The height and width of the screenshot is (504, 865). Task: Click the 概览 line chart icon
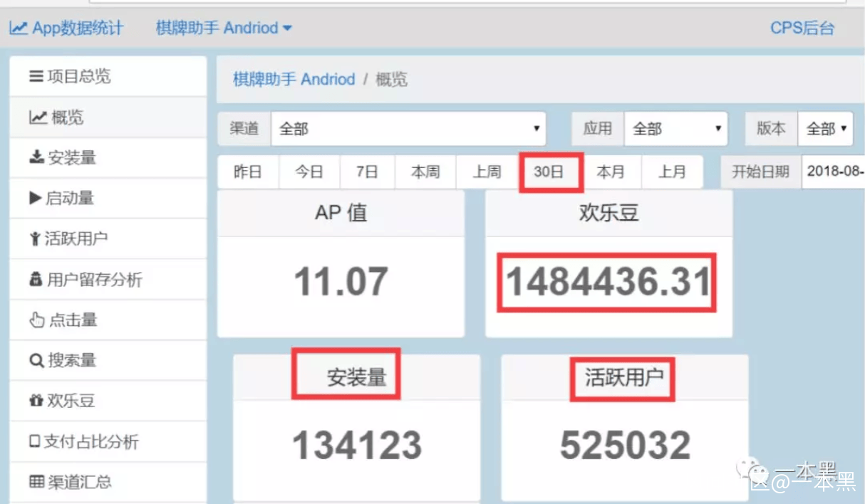[x=38, y=117]
